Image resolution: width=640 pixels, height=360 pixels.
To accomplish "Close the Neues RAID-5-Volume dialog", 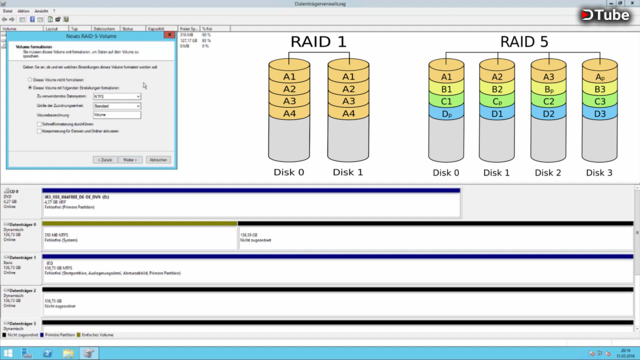I will coord(169,36).
